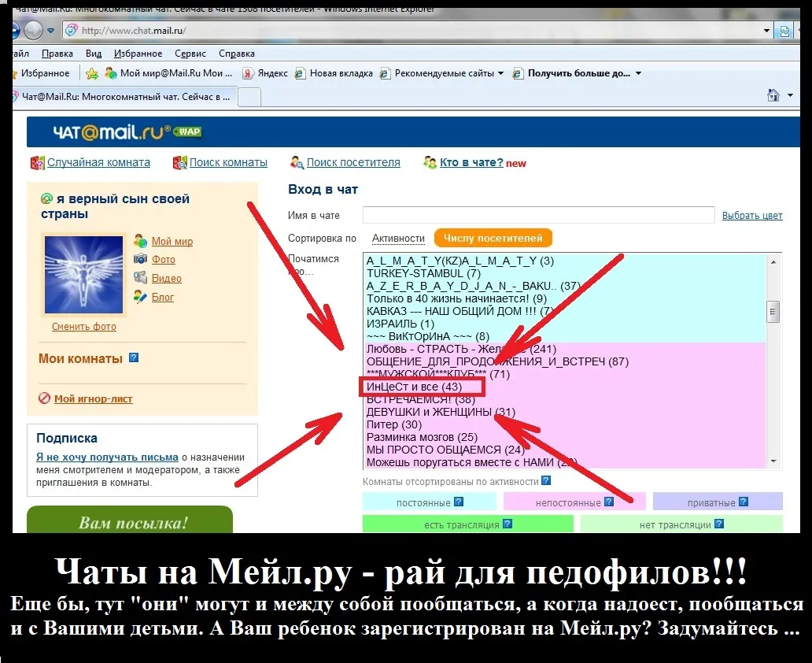Click the room list scroll down arrow
Viewport: 812px width, 663px height.
click(773, 461)
